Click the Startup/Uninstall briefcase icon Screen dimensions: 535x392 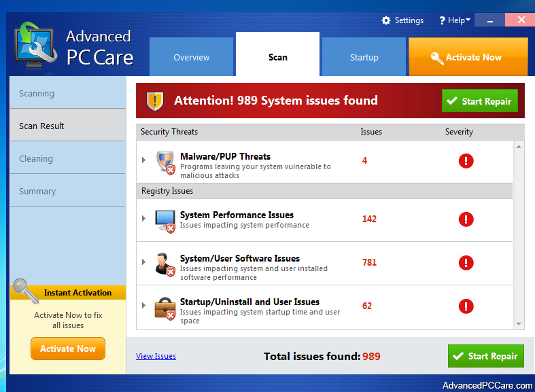coord(165,307)
